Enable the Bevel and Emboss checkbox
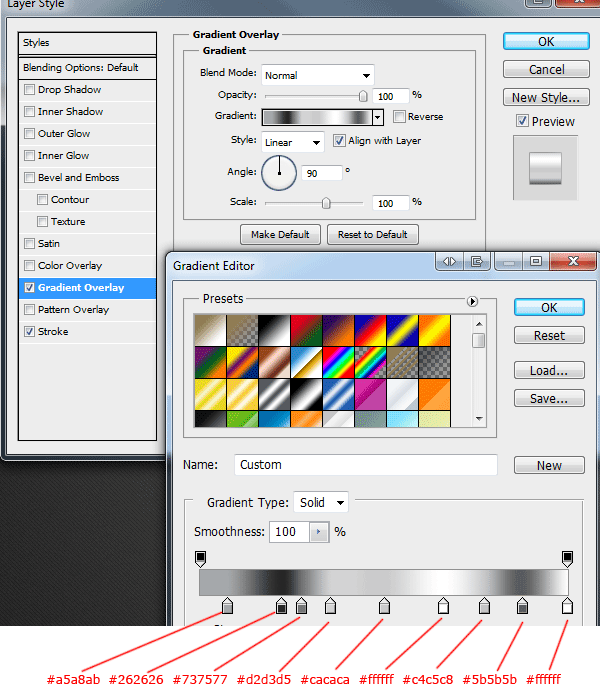 tap(29, 178)
